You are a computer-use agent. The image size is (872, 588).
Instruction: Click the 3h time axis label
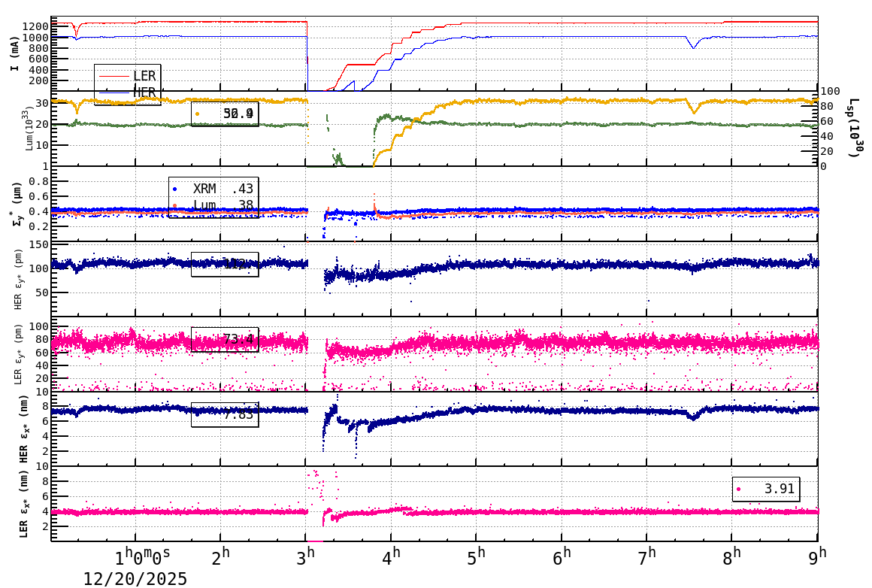click(x=305, y=557)
